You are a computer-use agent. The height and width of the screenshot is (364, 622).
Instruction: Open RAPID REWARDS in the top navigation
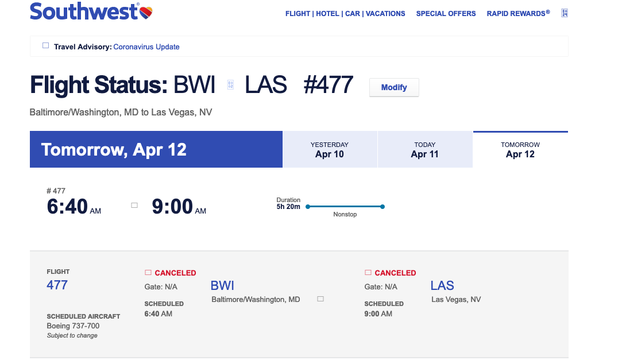[x=517, y=14]
